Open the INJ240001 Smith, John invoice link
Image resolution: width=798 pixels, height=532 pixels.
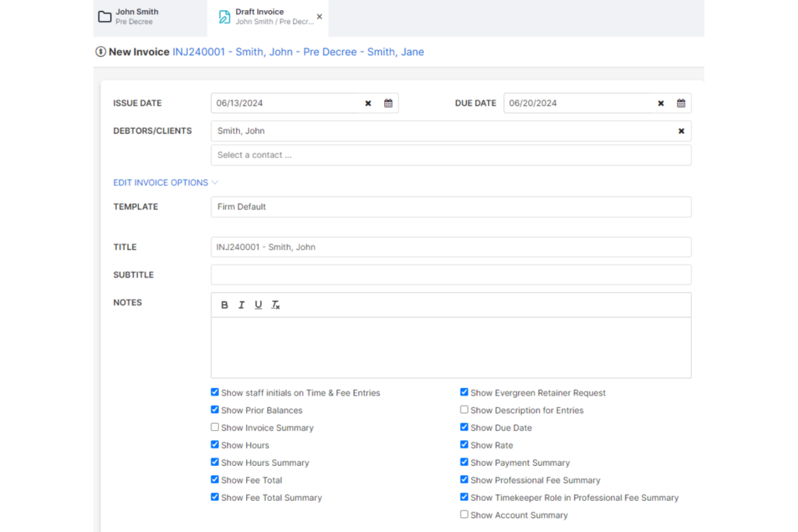[x=298, y=52]
